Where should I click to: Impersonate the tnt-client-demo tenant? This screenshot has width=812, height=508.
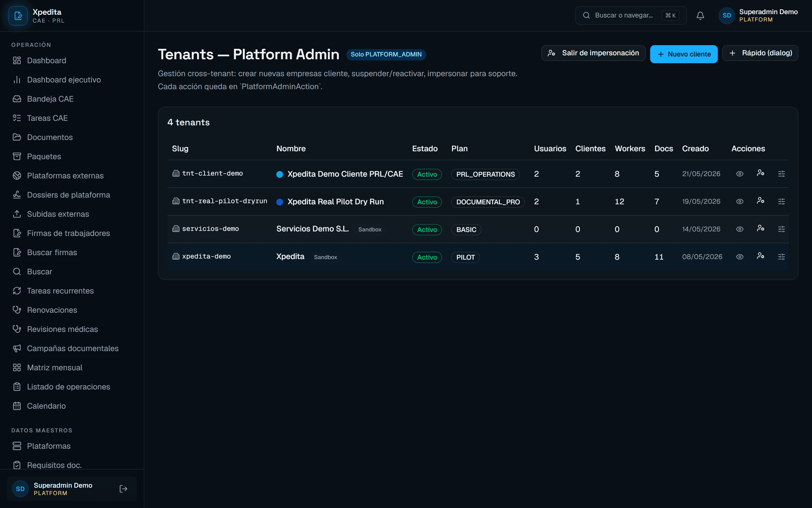[x=760, y=173]
